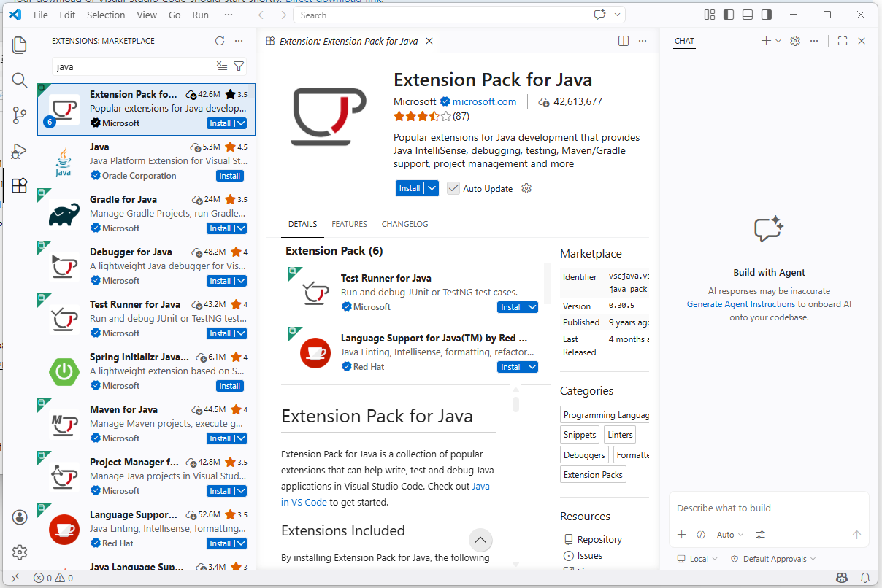882x588 pixels.
Task: Go back using navigation arrow
Action: click(x=263, y=15)
